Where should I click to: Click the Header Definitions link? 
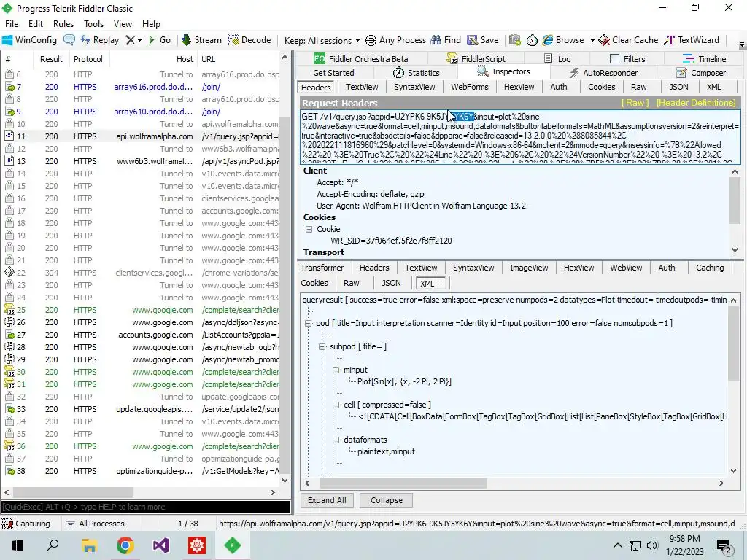coord(695,103)
